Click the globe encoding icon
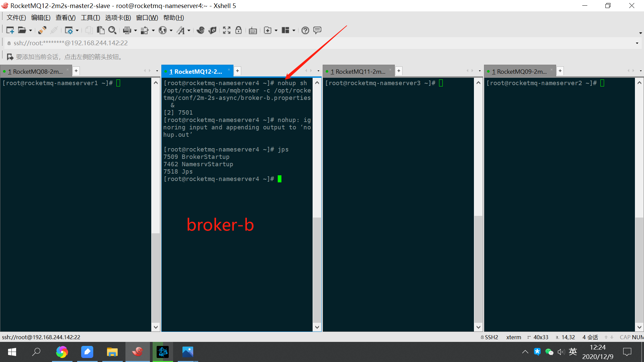 163,31
